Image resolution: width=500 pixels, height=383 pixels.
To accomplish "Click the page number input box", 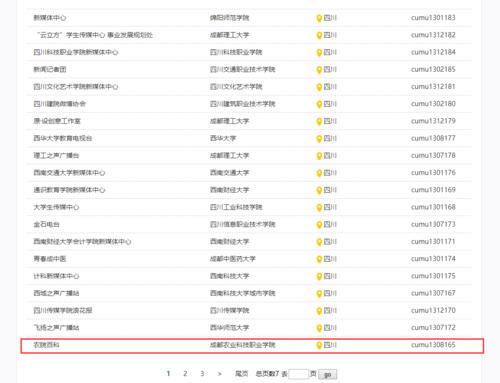I will [299, 374].
